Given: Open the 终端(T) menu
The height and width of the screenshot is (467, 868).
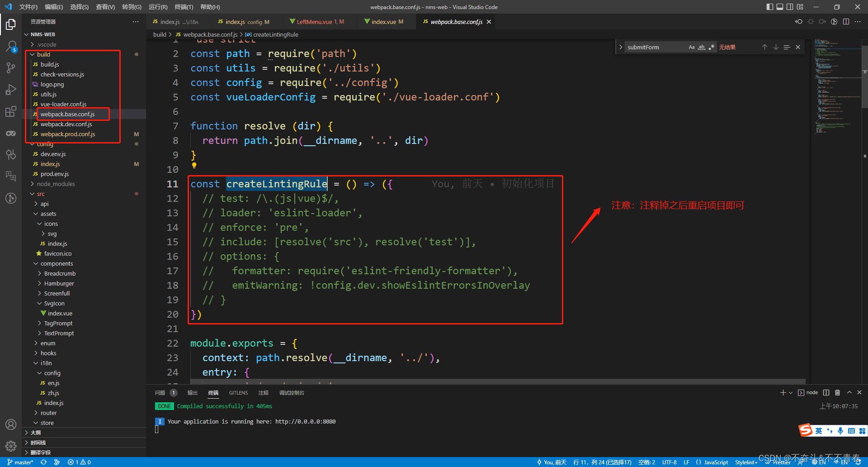Looking at the screenshot, I should pyautogui.click(x=184, y=7).
